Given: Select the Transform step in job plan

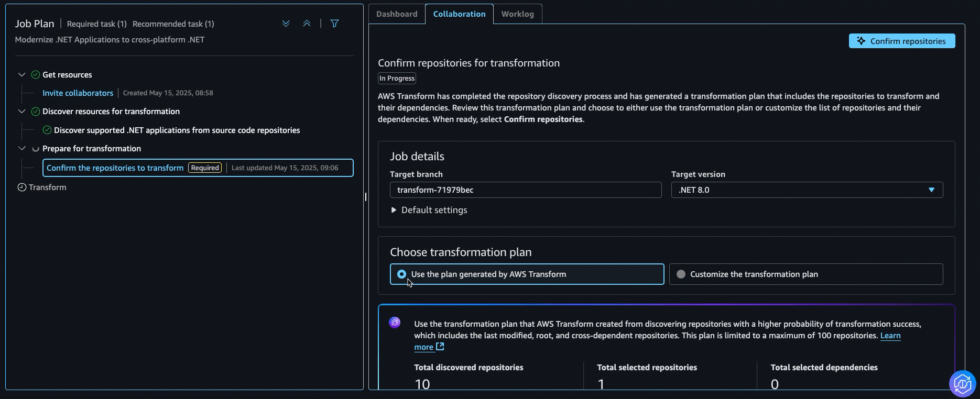Looking at the screenshot, I should (47, 187).
